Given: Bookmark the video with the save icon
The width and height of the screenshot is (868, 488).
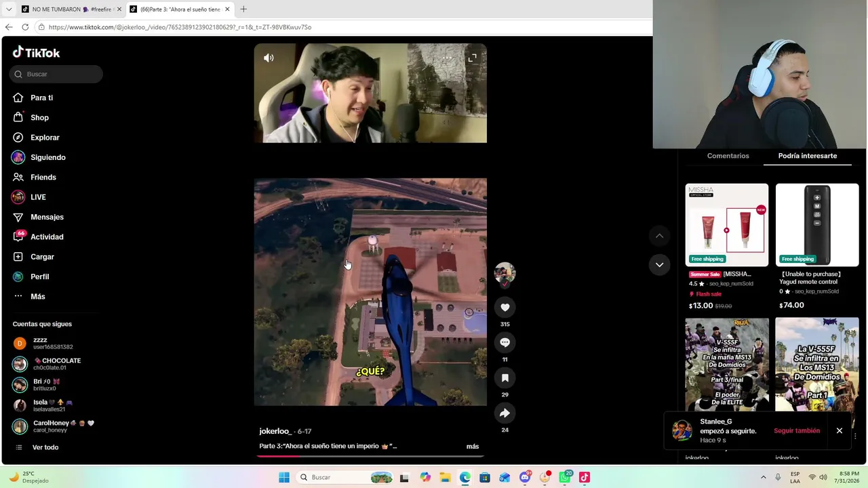Looking at the screenshot, I should click(505, 378).
